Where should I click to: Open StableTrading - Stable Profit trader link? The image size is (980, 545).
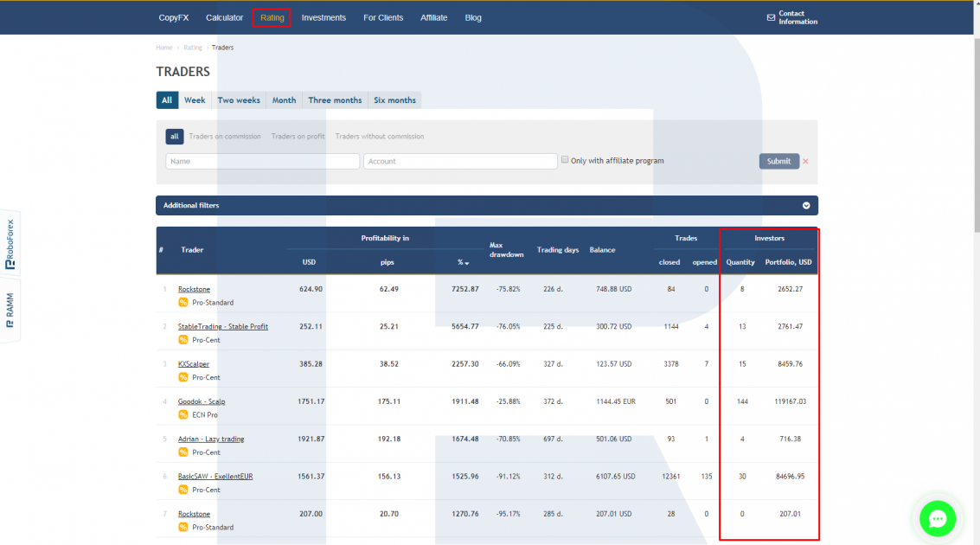[223, 327]
